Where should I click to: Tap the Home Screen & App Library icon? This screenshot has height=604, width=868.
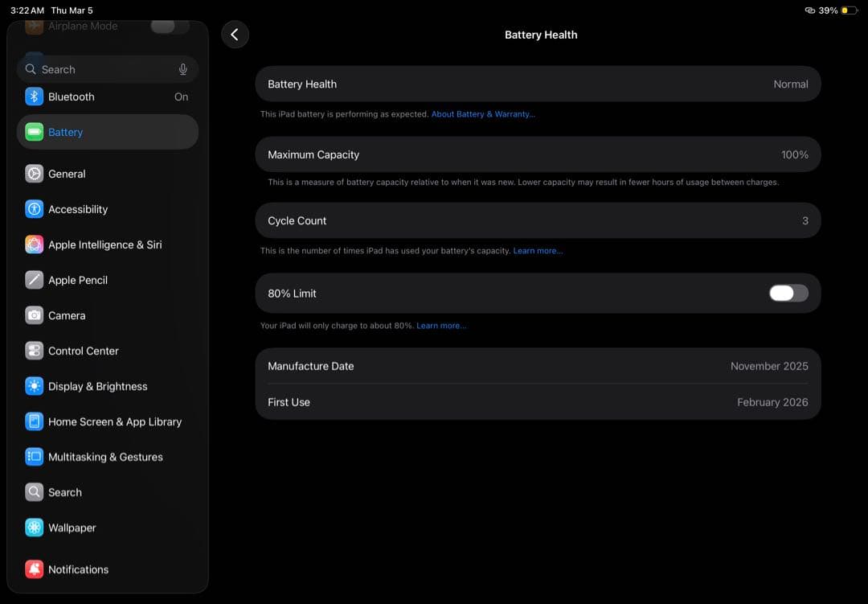point(34,421)
